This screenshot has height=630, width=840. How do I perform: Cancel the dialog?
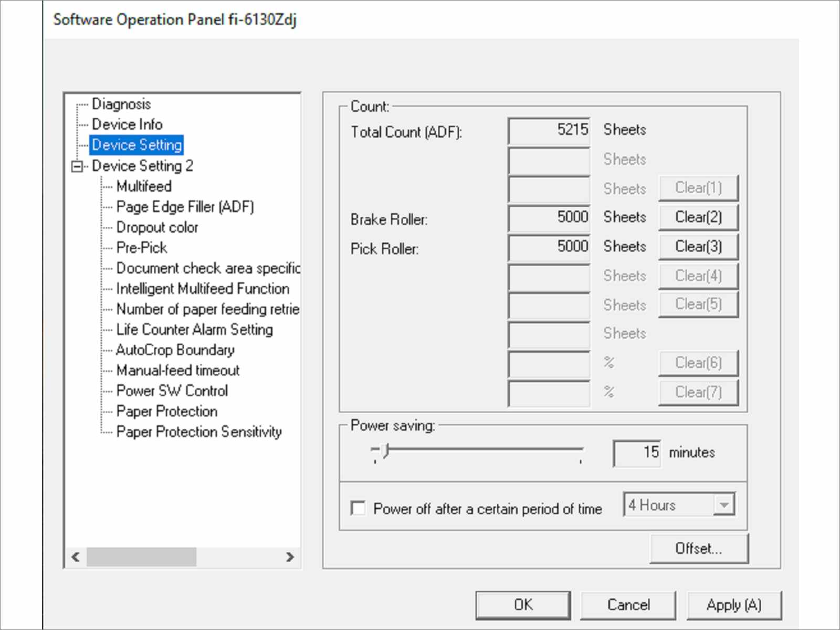pos(628,605)
